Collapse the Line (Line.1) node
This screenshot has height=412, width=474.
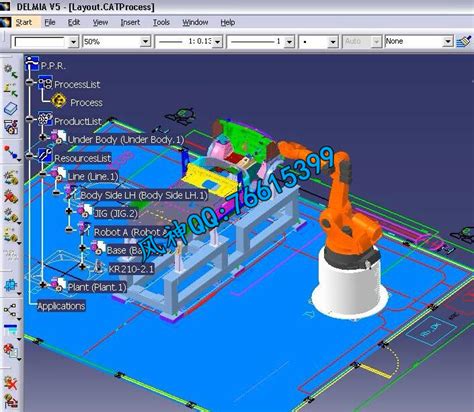[43, 174]
